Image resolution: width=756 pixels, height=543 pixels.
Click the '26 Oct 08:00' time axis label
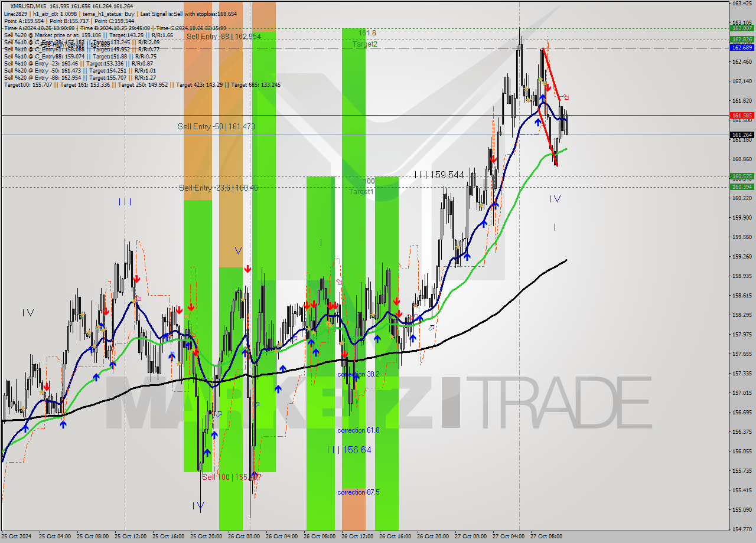click(x=319, y=537)
